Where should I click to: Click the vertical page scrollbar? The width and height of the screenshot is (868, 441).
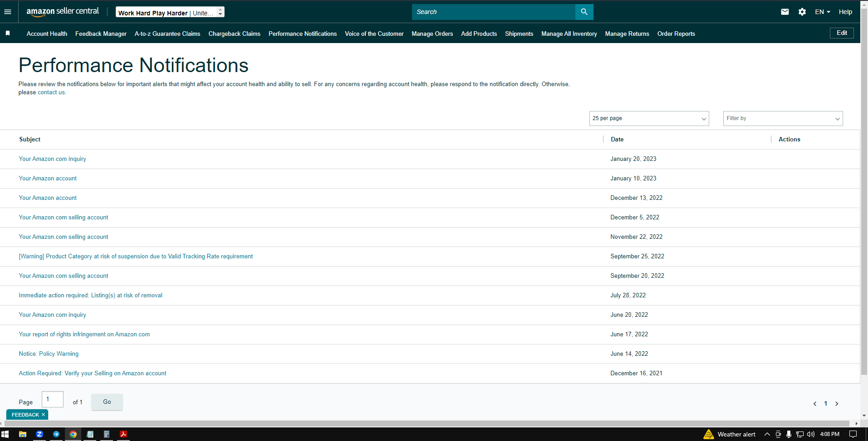tap(864, 193)
